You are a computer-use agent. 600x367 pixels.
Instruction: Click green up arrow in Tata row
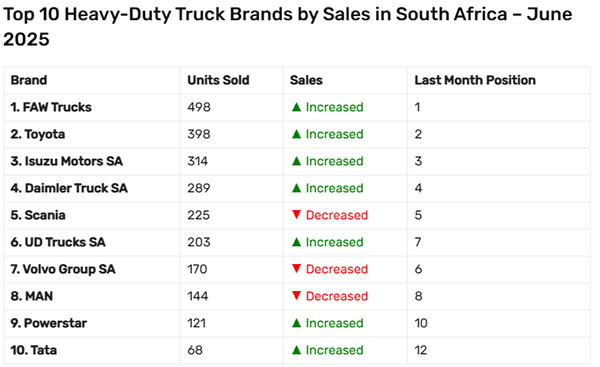pyautogui.click(x=296, y=350)
